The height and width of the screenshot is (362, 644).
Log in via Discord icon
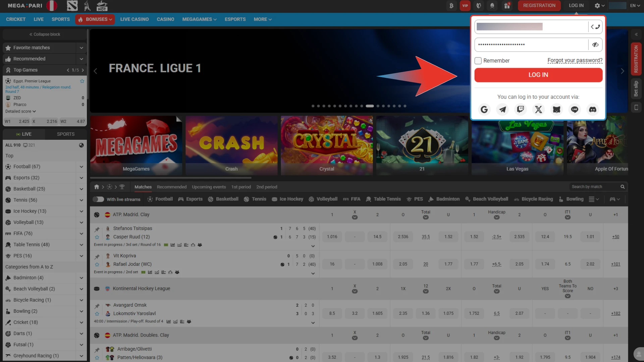pyautogui.click(x=593, y=110)
